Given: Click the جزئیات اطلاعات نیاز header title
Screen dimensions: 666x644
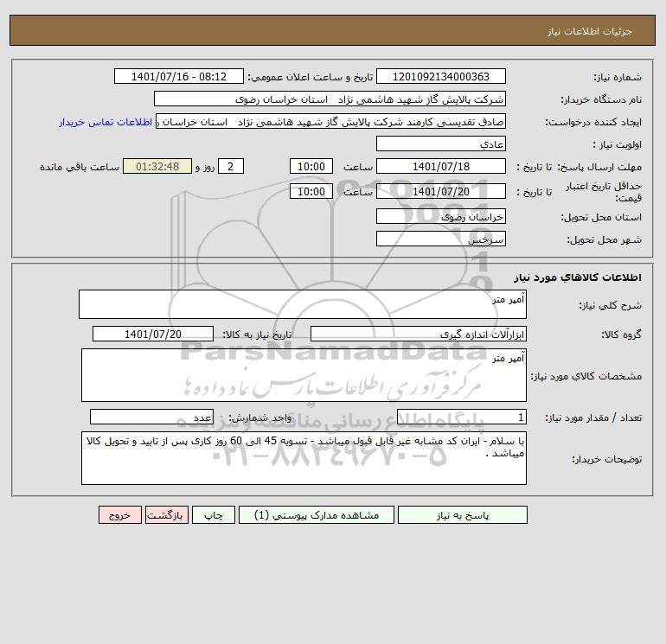Looking at the screenshot, I should click(590, 31).
